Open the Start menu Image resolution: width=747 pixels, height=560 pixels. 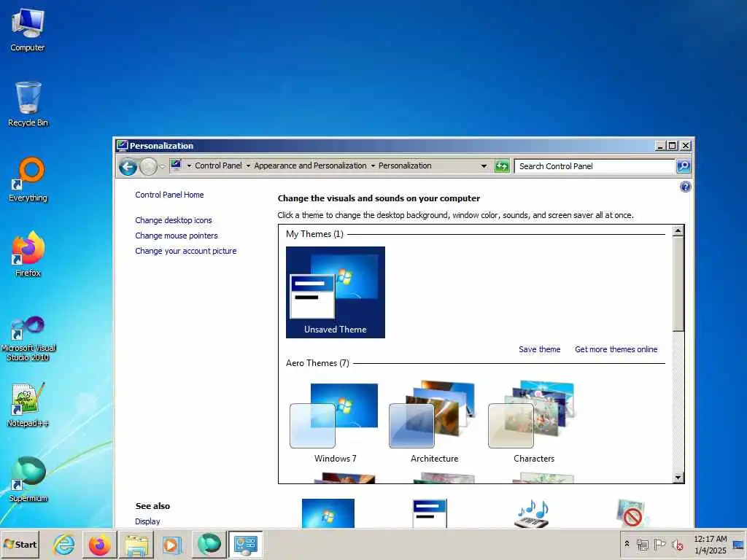(20, 544)
